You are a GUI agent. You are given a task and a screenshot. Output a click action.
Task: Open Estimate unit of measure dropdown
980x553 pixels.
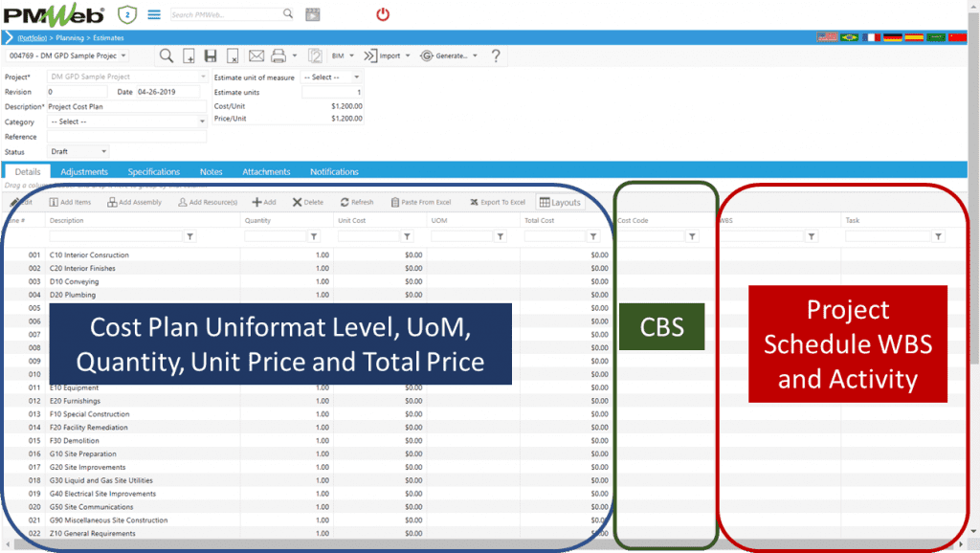(x=331, y=77)
